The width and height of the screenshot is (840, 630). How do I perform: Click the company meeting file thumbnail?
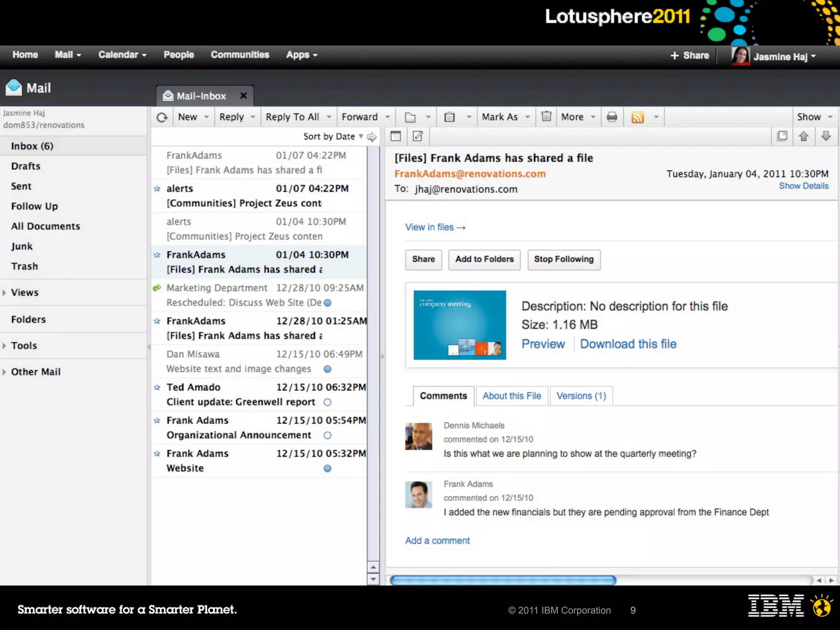(x=460, y=325)
